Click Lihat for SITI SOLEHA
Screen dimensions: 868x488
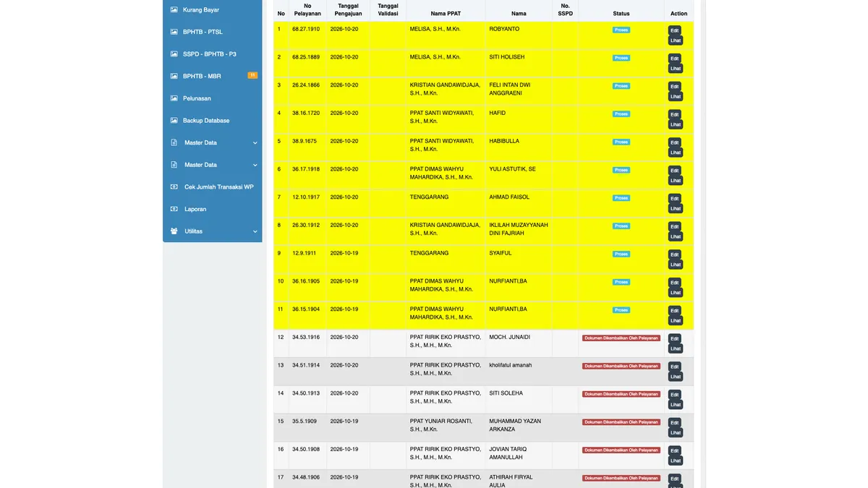pyautogui.click(x=676, y=405)
